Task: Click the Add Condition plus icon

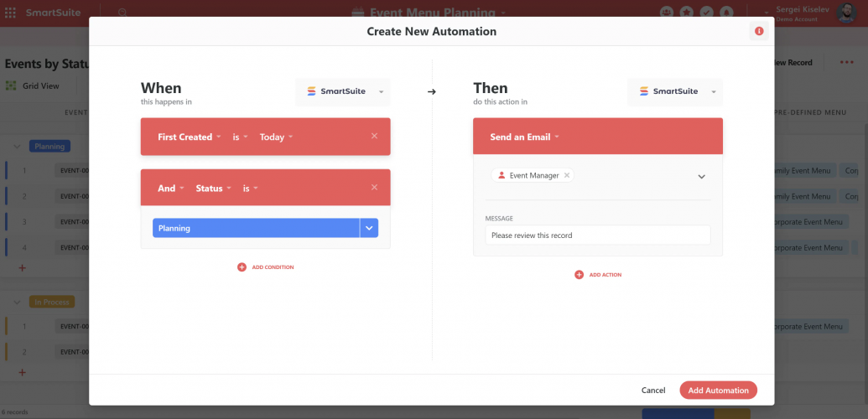Action: point(242,267)
